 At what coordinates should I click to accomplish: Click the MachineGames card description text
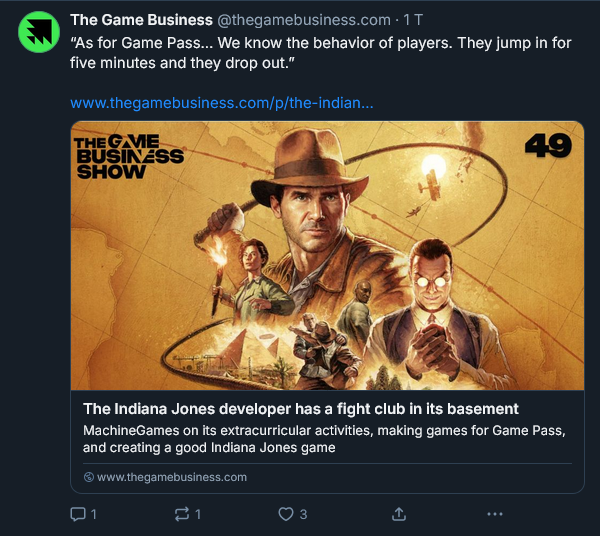coord(325,439)
